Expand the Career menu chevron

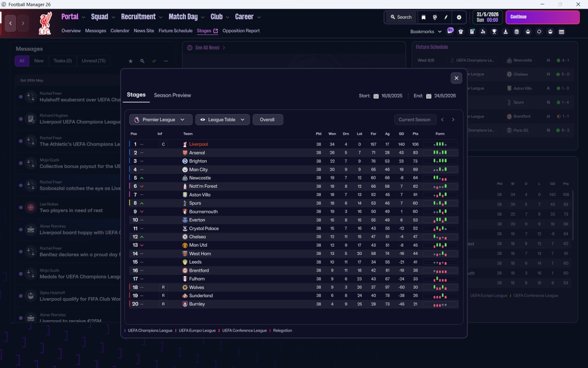click(259, 17)
